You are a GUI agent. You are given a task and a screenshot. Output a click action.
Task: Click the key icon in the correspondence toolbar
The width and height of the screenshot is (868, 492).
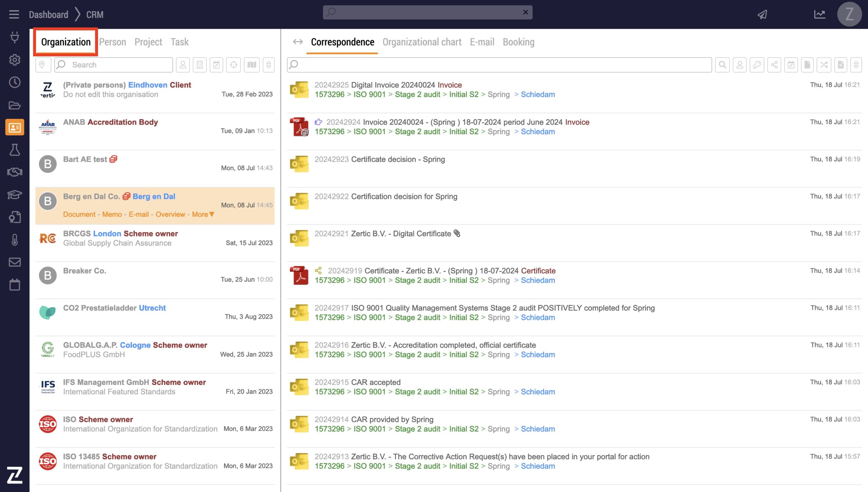tap(757, 65)
